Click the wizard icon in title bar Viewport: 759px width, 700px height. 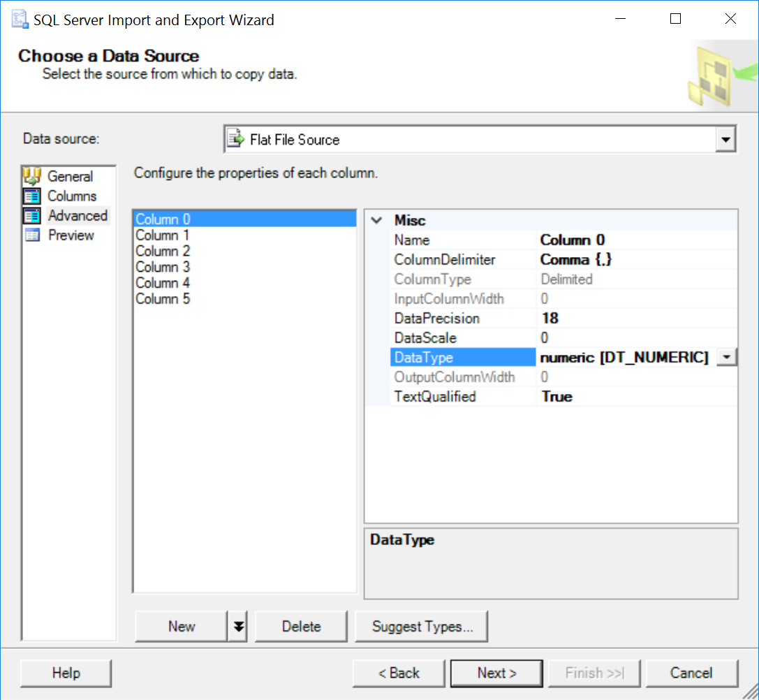(x=20, y=20)
